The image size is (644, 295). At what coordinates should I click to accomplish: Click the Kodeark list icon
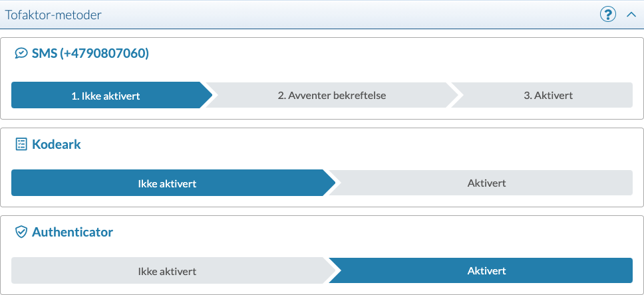21,144
